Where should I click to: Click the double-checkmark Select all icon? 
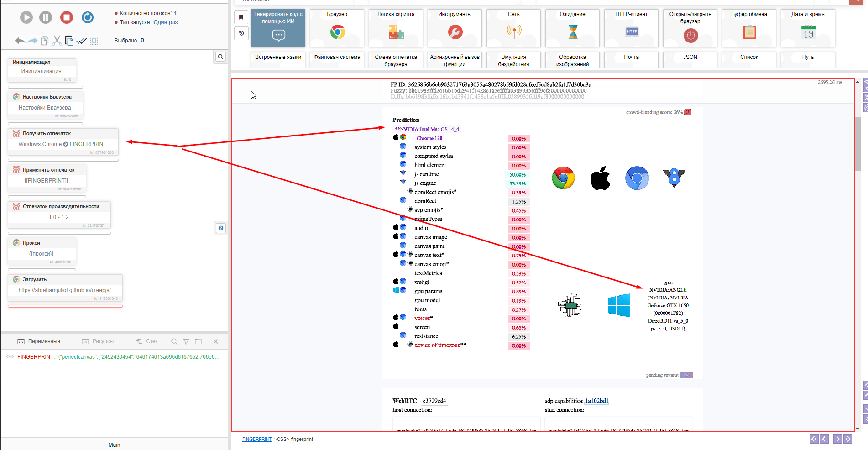[x=82, y=41]
